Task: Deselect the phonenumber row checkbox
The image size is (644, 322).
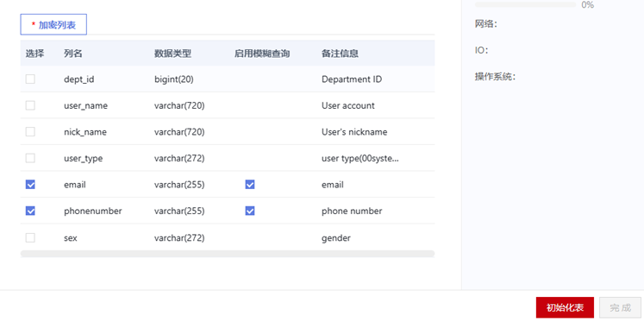Action: coord(30,211)
